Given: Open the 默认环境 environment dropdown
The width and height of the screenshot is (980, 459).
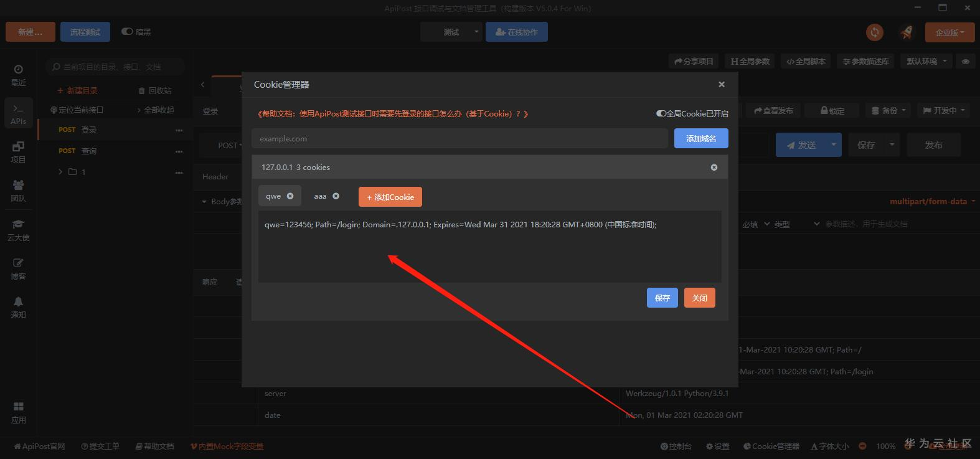Looking at the screenshot, I should [927, 61].
